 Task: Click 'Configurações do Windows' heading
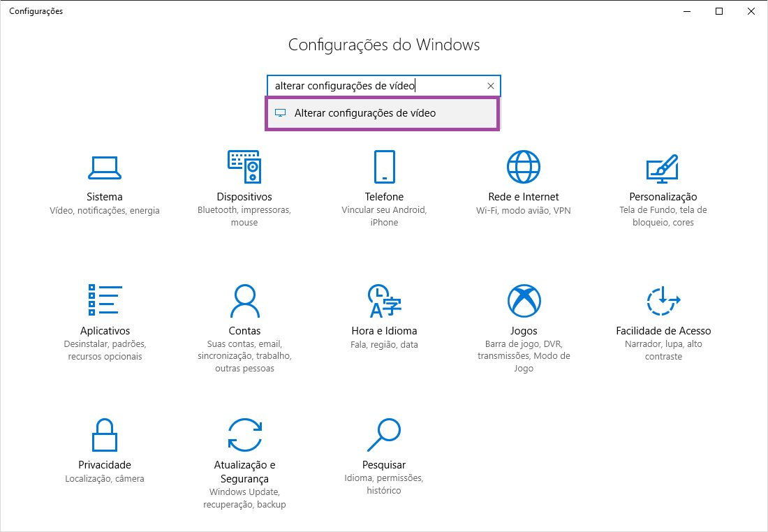[384, 45]
